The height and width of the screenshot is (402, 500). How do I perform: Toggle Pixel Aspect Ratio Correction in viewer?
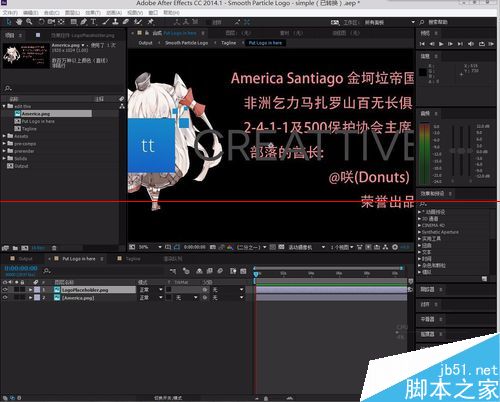pyautogui.click(x=360, y=247)
